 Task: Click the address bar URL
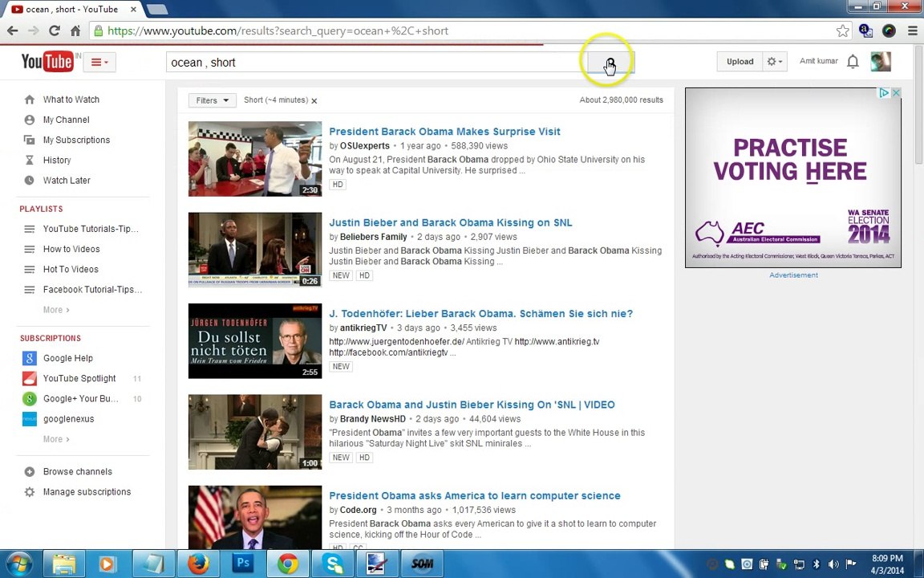tap(278, 31)
